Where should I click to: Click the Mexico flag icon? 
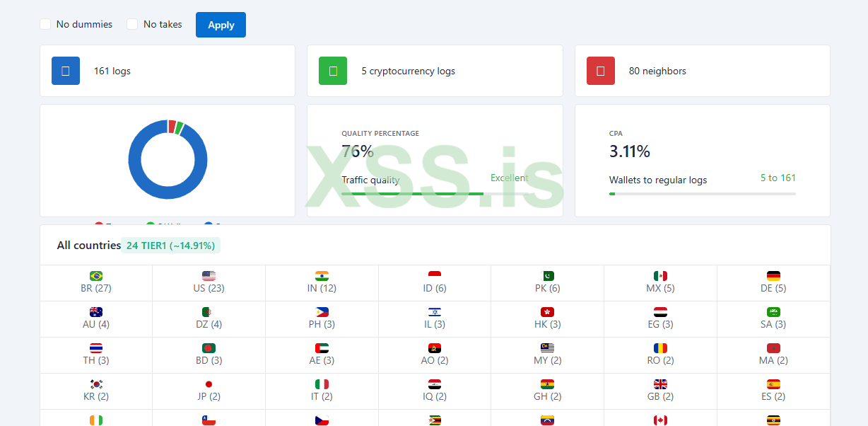point(660,276)
